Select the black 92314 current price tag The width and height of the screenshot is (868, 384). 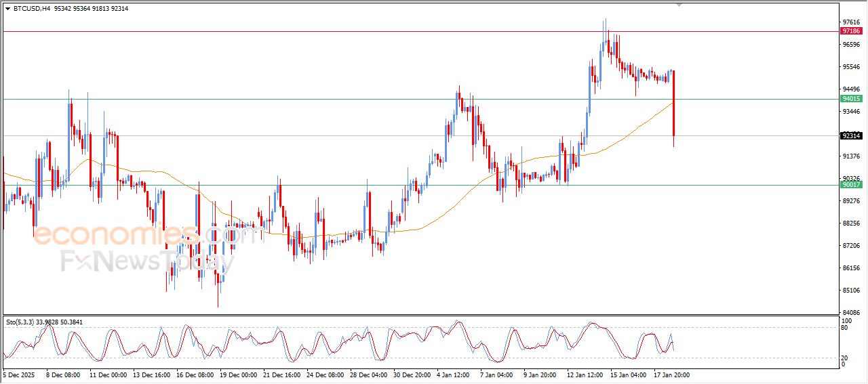click(x=851, y=135)
